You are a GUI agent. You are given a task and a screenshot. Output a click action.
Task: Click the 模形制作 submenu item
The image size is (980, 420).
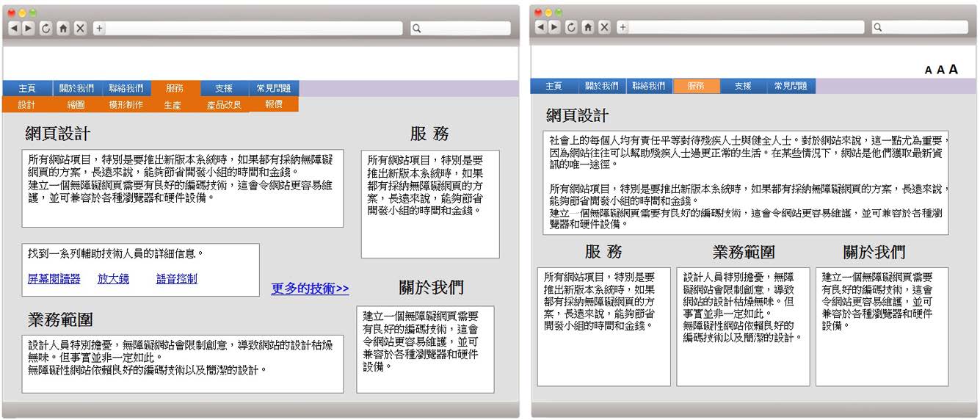pyautogui.click(x=126, y=105)
